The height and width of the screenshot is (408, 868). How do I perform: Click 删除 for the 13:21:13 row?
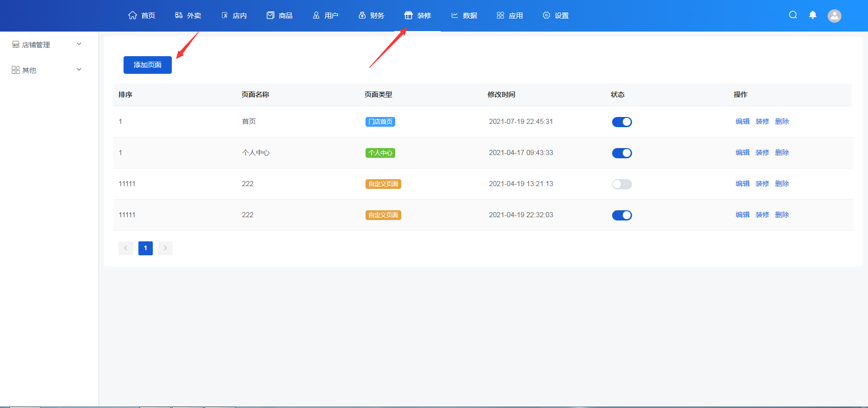coord(782,184)
